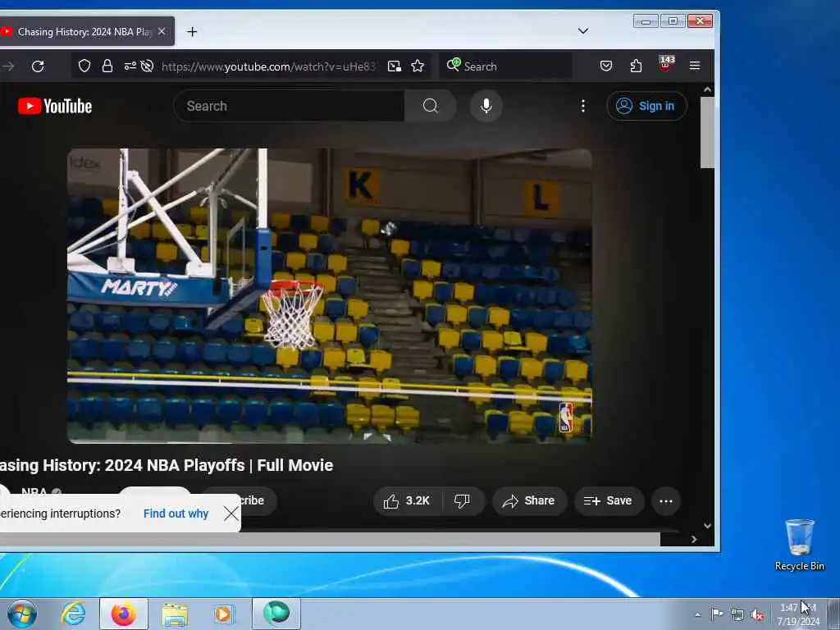Launch Internet Explorer from taskbar
Viewport: 840px width, 630px height.
pos(73,614)
